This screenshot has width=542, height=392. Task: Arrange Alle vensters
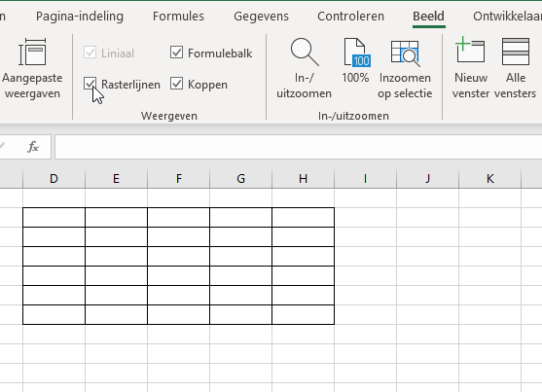click(516, 68)
